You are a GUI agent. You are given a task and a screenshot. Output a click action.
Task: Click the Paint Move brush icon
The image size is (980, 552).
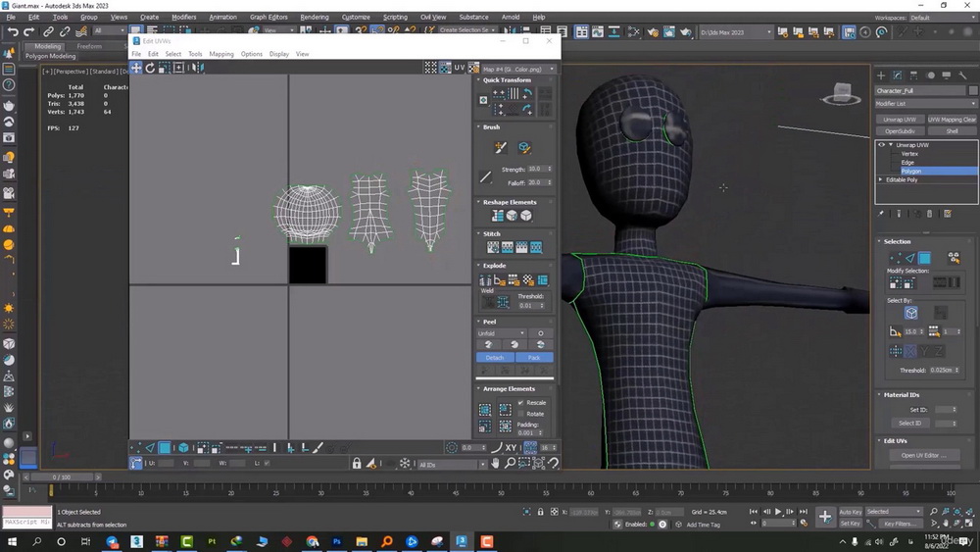pos(501,147)
